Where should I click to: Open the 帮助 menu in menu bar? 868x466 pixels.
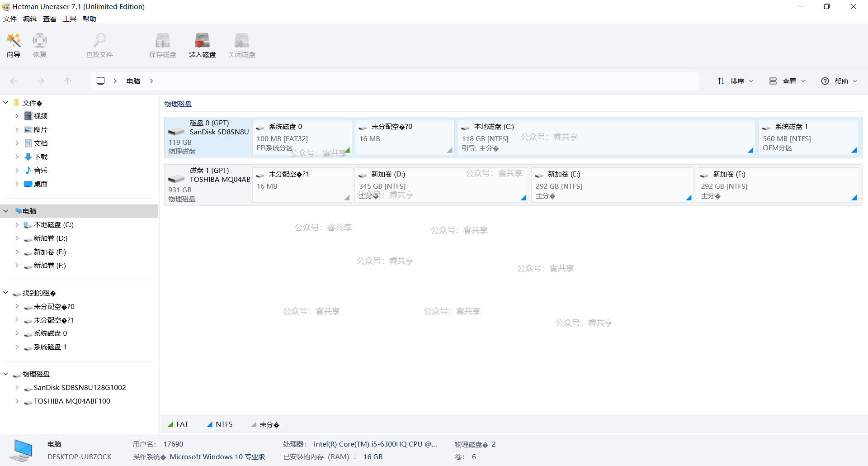(x=90, y=19)
